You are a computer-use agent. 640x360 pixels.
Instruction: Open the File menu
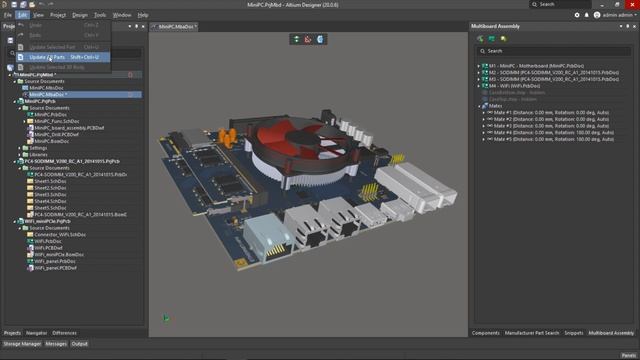tap(8, 15)
